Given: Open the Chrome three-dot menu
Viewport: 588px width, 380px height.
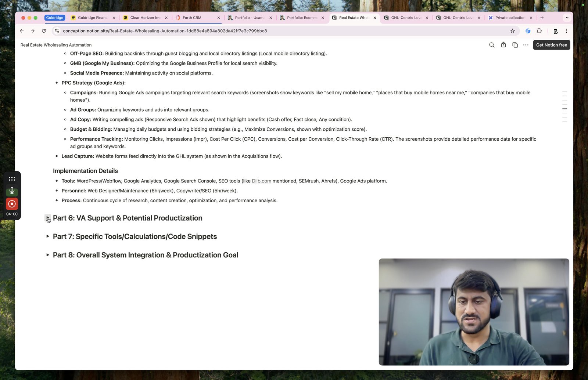Looking at the screenshot, I should click(x=566, y=31).
